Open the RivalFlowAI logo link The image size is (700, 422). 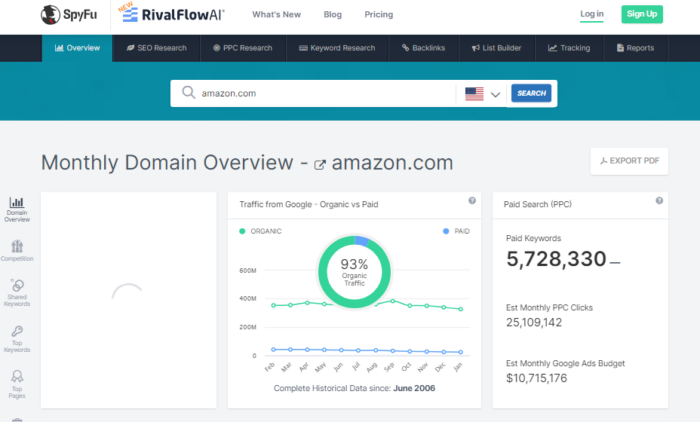(x=172, y=13)
